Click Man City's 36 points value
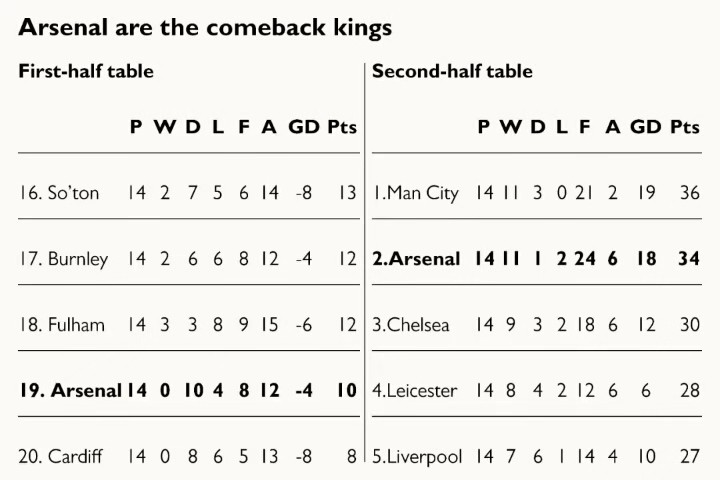This screenshot has width=720, height=480. tap(690, 193)
